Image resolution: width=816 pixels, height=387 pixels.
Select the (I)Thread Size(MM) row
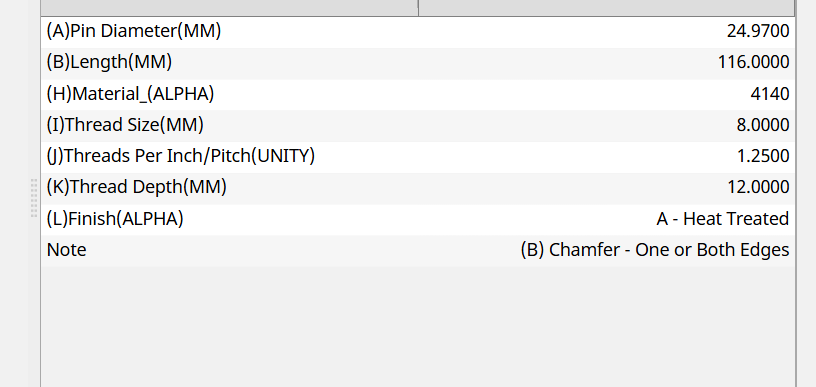pos(418,125)
